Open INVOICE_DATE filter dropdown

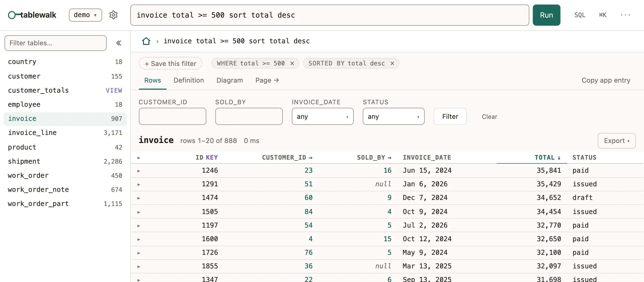(323, 116)
